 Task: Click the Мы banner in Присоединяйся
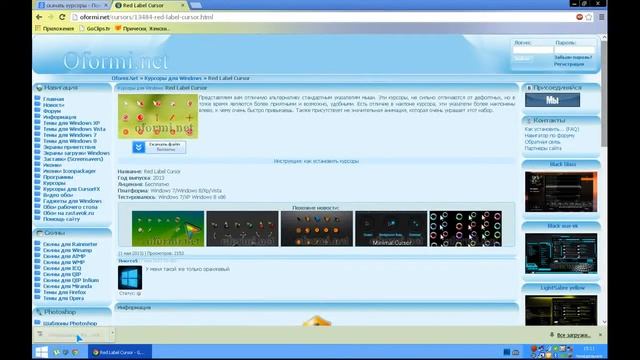click(552, 100)
